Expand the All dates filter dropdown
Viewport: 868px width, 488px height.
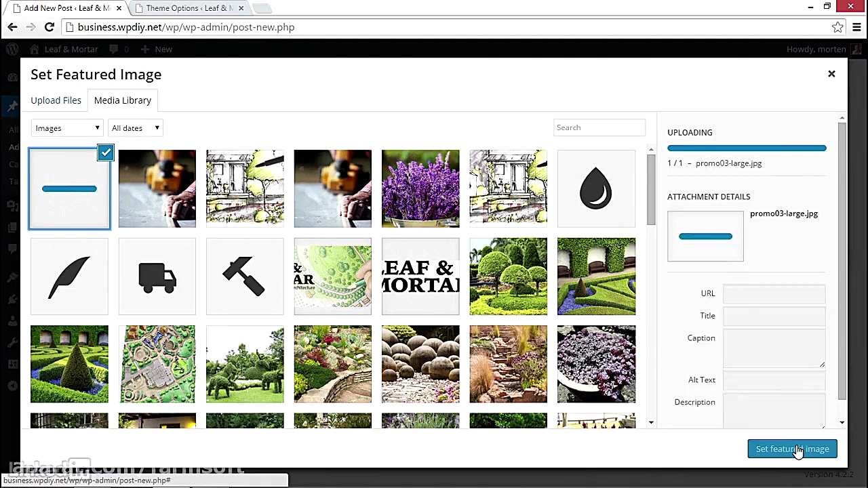point(136,128)
